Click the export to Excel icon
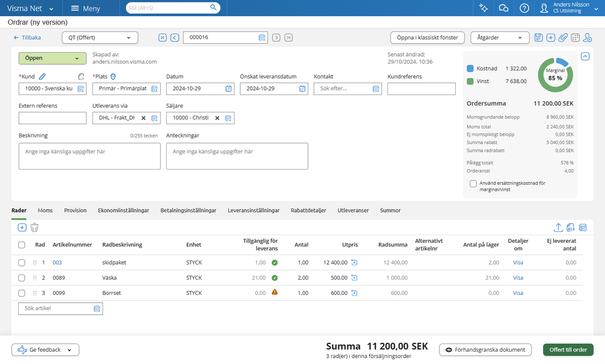The image size is (605, 364). pyautogui.click(x=570, y=228)
